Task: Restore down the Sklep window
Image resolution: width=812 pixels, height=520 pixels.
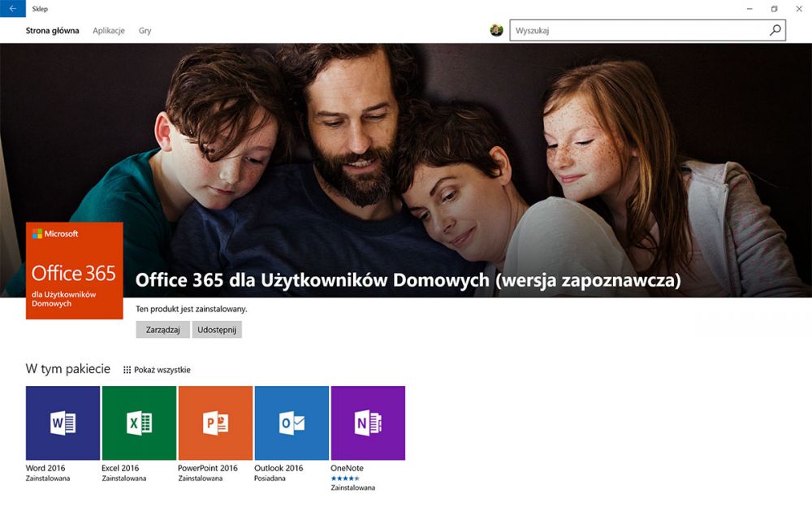Action: click(x=774, y=8)
